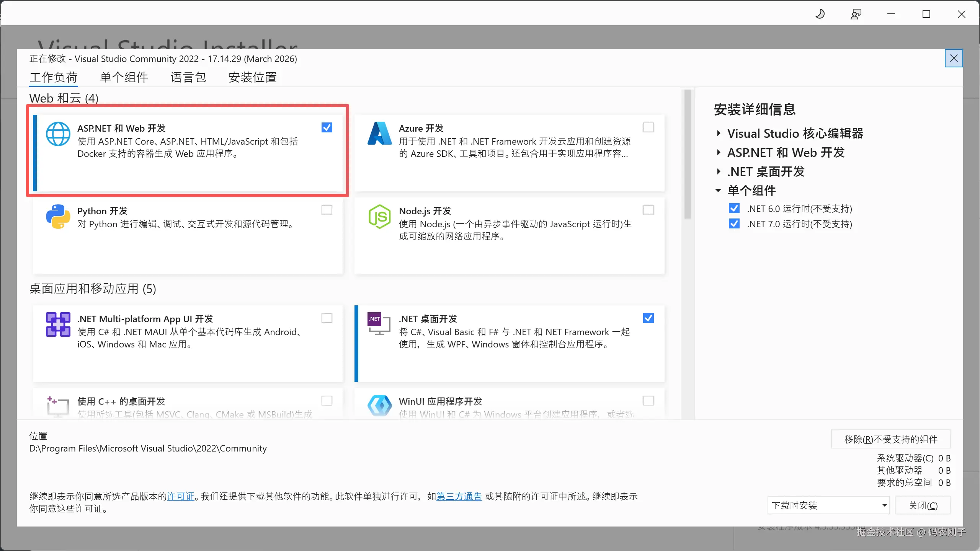Check the Python development workload
The width and height of the screenshot is (980, 551).
tap(327, 210)
